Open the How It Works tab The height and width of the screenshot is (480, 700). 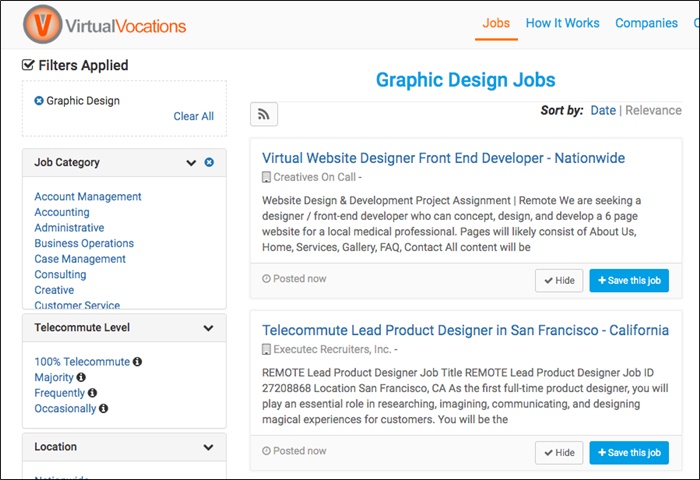(x=562, y=23)
